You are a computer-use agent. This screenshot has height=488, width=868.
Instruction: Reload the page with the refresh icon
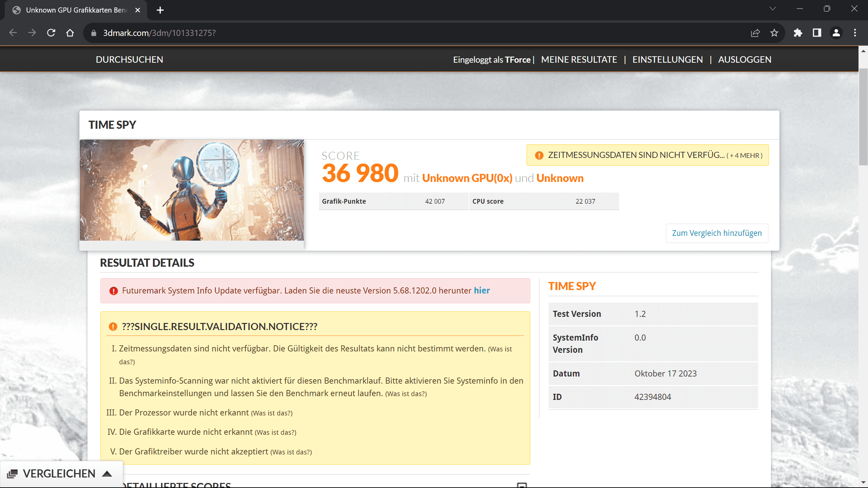[x=51, y=33]
